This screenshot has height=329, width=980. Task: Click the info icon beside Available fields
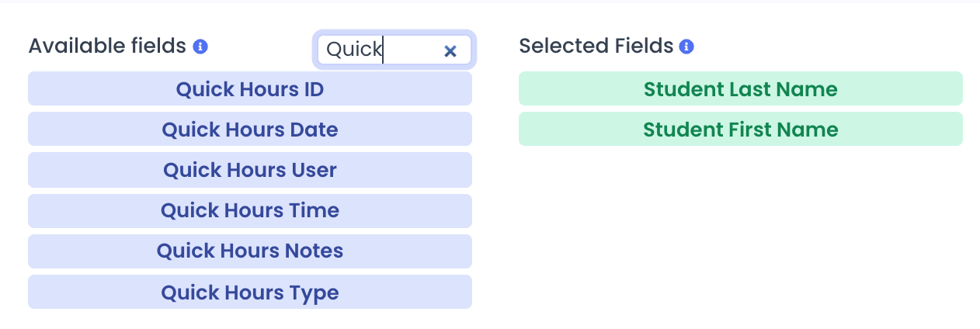[x=200, y=47]
